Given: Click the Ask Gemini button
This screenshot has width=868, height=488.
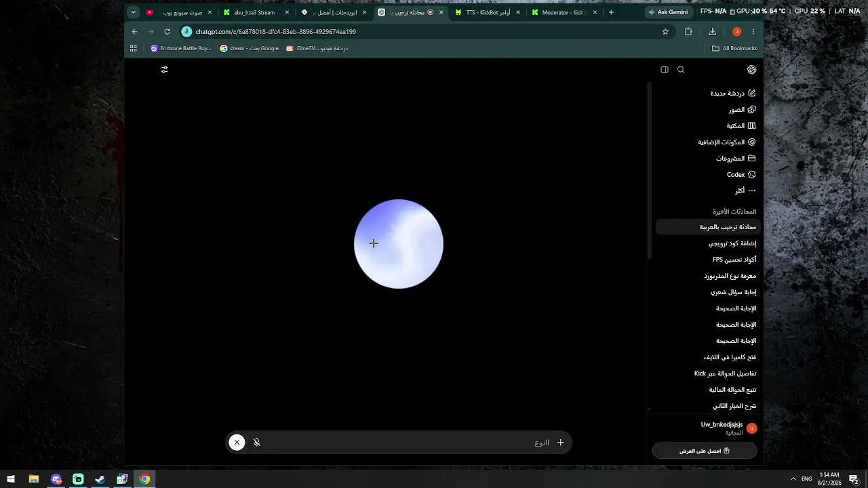Looking at the screenshot, I should click(x=669, y=12).
